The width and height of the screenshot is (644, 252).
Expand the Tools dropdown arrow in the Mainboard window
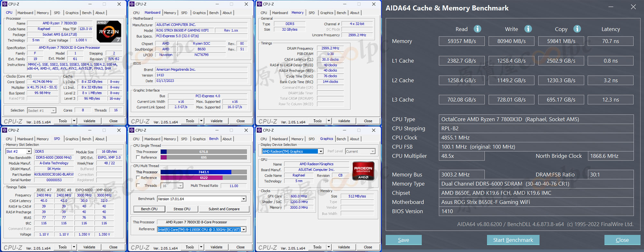point(201,121)
